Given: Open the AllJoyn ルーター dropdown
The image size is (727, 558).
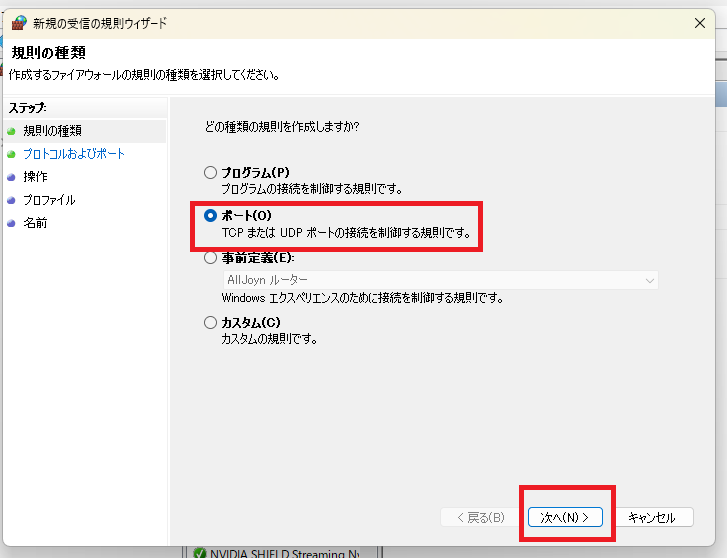Looking at the screenshot, I should coord(440,280).
